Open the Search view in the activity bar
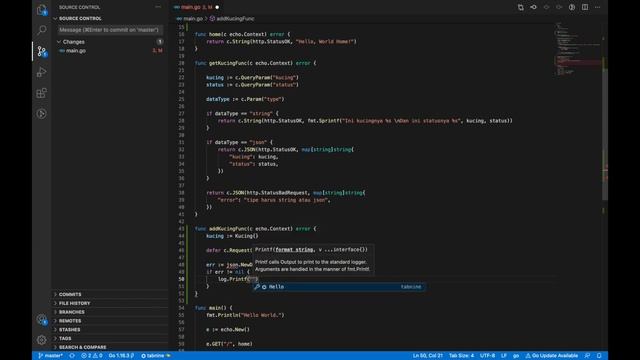The width and height of the screenshot is (640, 360). 42,30
